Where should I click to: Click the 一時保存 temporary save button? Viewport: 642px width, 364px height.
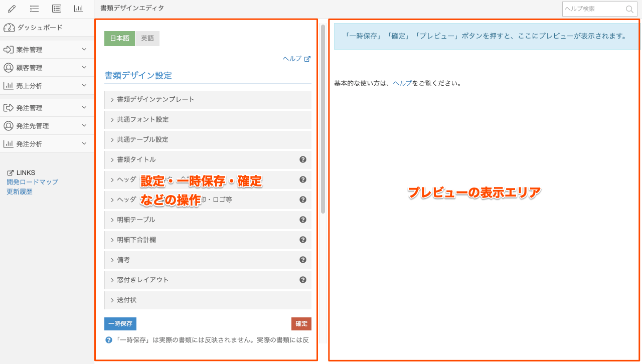120,324
